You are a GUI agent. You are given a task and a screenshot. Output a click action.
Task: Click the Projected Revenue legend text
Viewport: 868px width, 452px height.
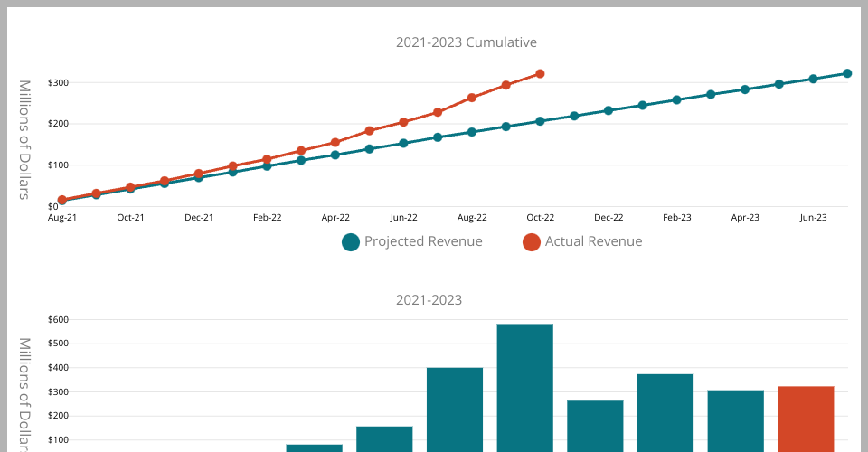(x=423, y=241)
